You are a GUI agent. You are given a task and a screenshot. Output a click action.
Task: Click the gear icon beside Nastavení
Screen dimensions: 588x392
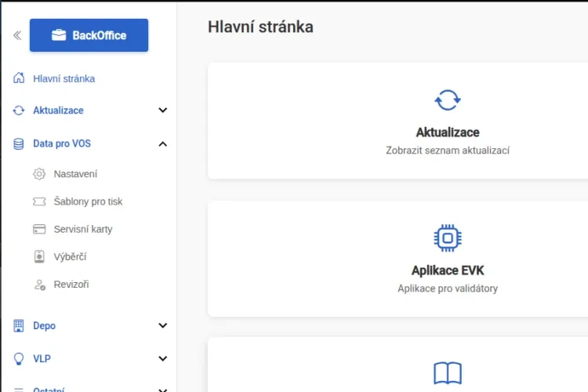pos(39,174)
